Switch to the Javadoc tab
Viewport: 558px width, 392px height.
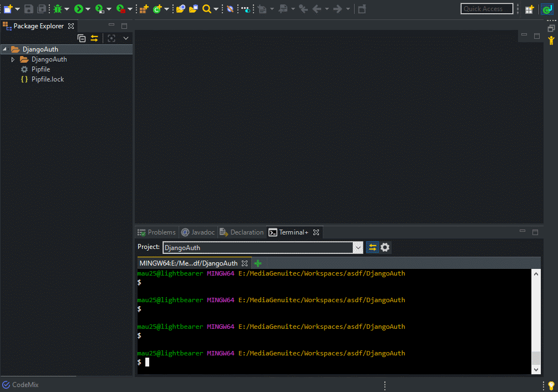click(x=198, y=232)
